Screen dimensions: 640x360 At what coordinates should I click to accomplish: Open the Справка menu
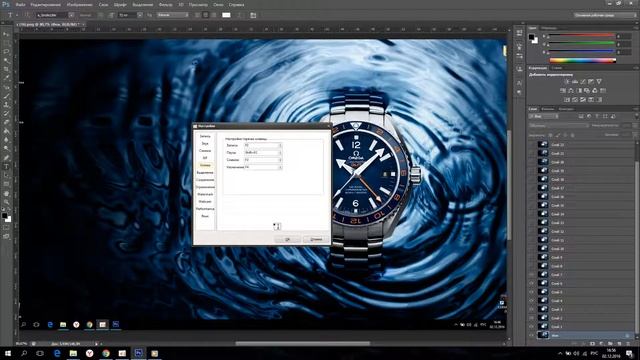(x=236, y=5)
